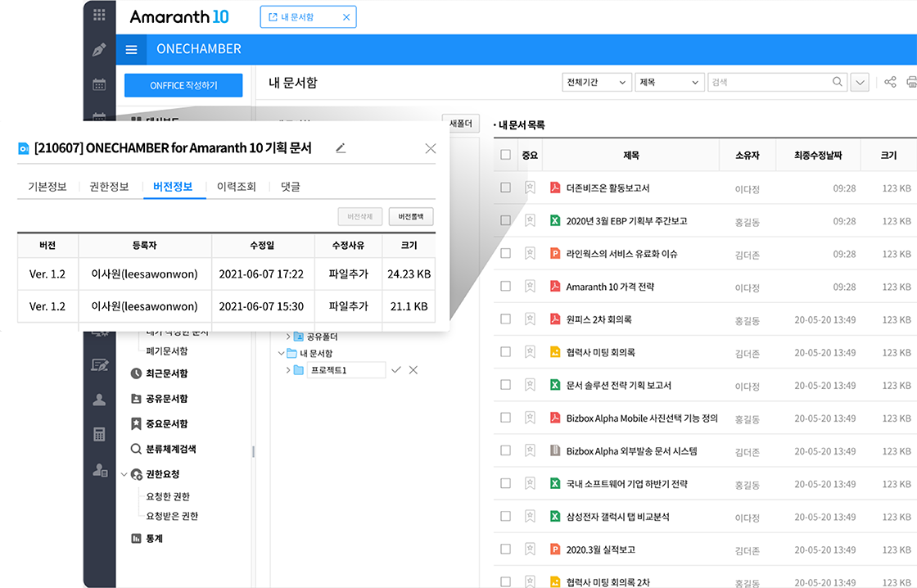Open the 제목 search field dropdown
The width and height of the screenshot is (917, 588).
pyautogui.click(x=670, y=82)
